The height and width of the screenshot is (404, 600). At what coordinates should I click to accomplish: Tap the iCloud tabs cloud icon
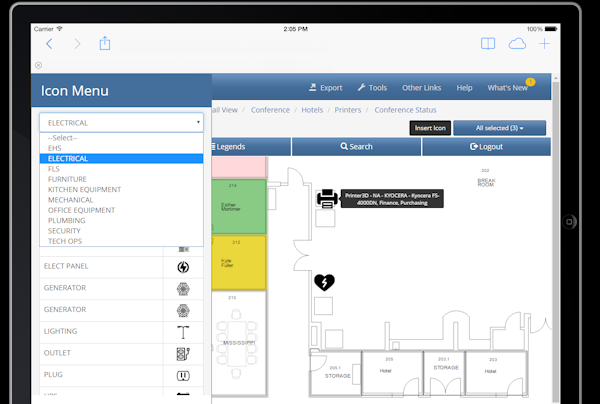point(517,44)
